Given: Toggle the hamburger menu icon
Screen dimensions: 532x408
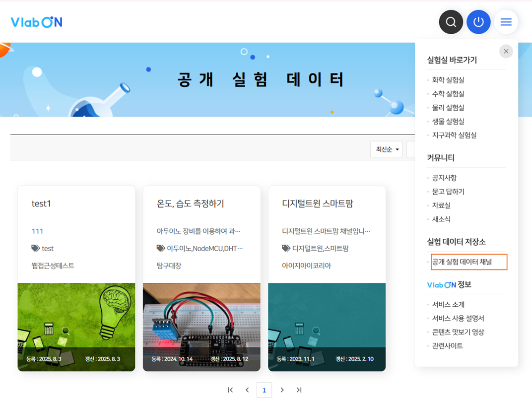Looking at the screenshot, I should pos(506,22).
